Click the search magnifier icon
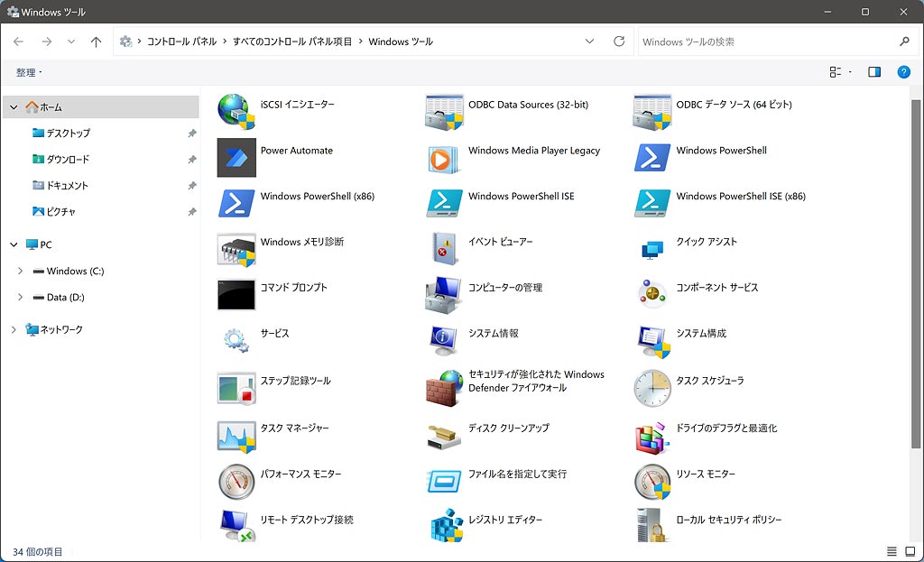Image resolution: width=924 pixels, height=562 pixels. click(904, 41)
